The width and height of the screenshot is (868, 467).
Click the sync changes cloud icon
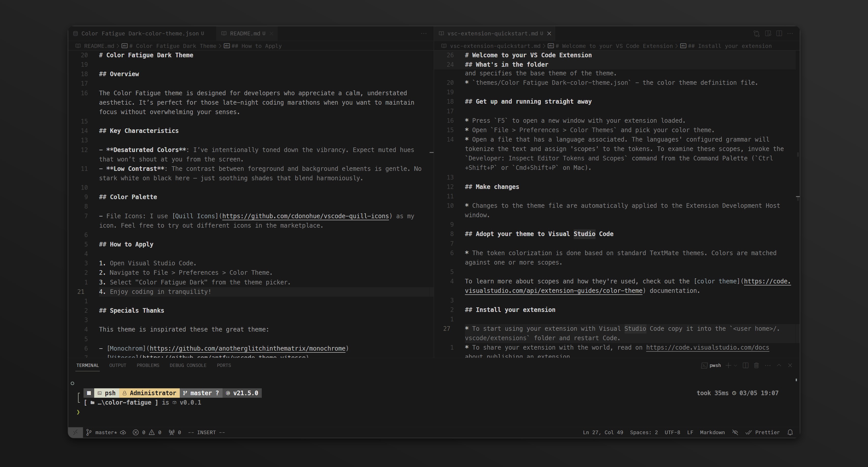123,432
